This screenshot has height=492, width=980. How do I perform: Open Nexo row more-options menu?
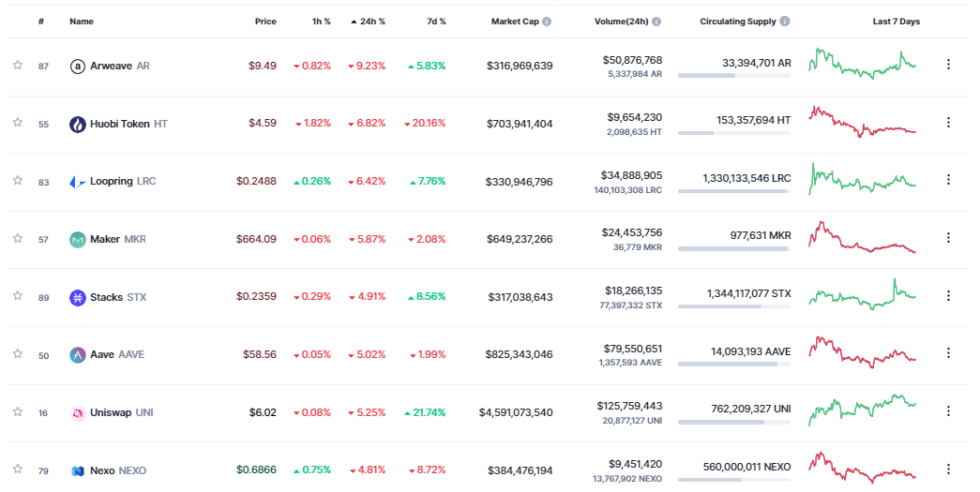pos(948,470)
